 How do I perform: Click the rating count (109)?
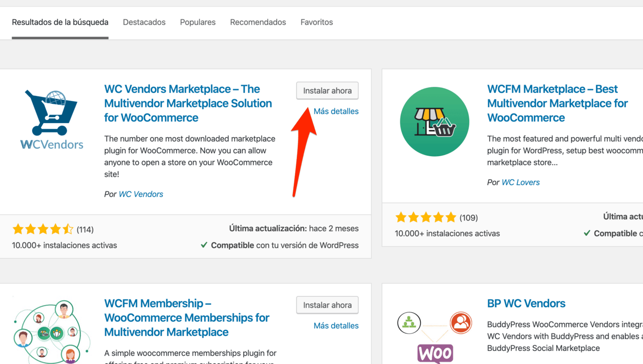click(x=468, y=217)
